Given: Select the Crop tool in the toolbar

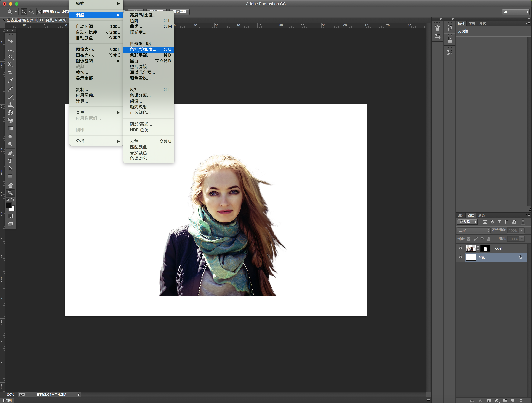Looking at the screenshot, I should (x=10, y=72).
